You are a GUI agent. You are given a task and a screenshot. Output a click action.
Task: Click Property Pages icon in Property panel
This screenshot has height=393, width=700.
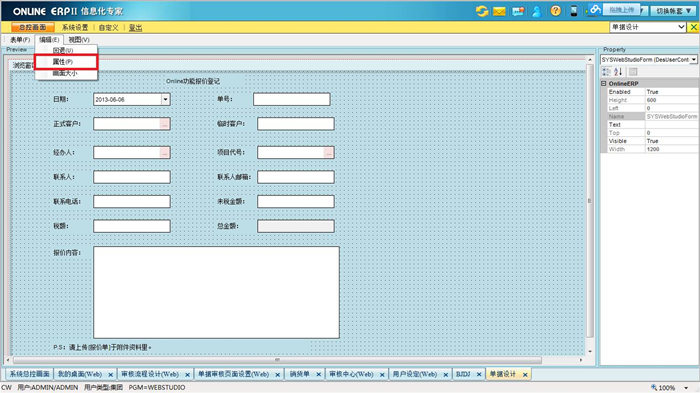633,71
